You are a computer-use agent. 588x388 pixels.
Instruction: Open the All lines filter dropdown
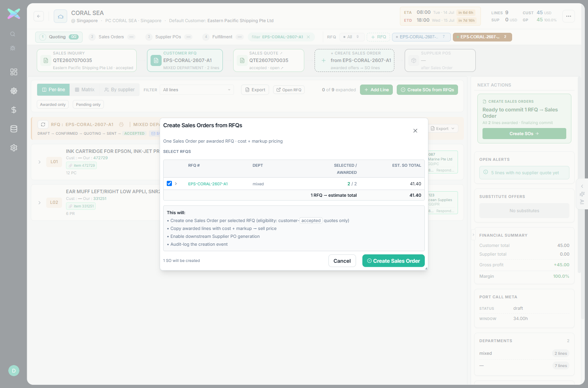point(197,90)
